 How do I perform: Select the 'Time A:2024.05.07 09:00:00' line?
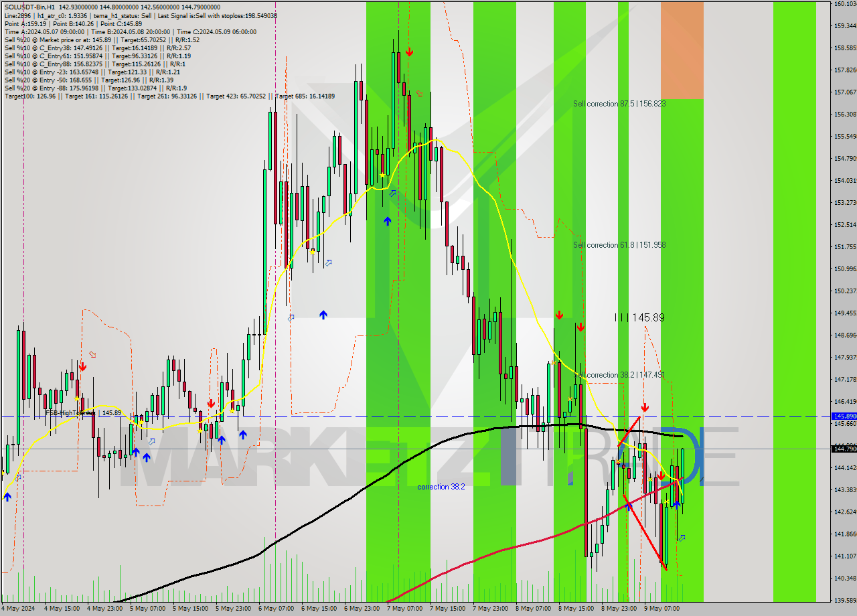tap(130, 31)
